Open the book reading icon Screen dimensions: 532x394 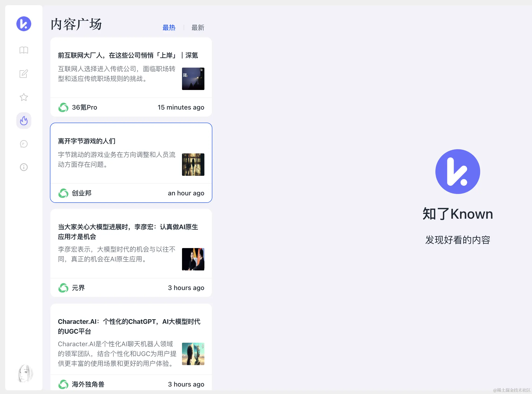pyautogui.click(x=24, y=50)
